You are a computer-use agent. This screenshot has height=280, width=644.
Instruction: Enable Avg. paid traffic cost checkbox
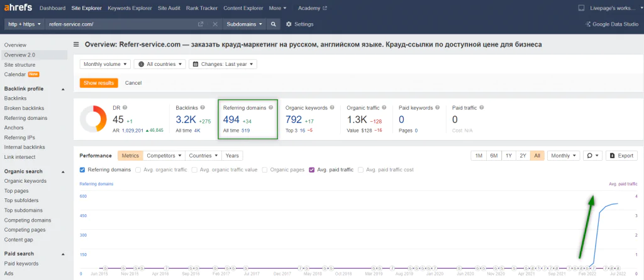click(360, 170)
